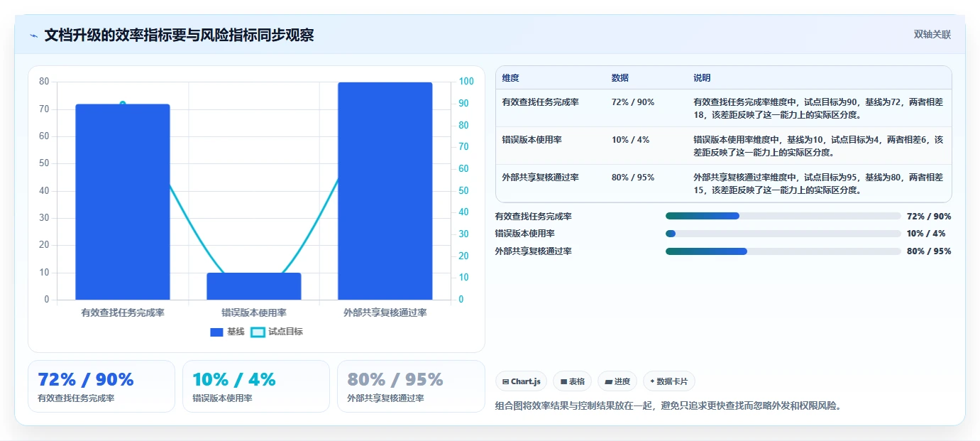The image size is (980, 441).
Task: Toggle the 试点目标 legend item
Action: pos(277,332)
